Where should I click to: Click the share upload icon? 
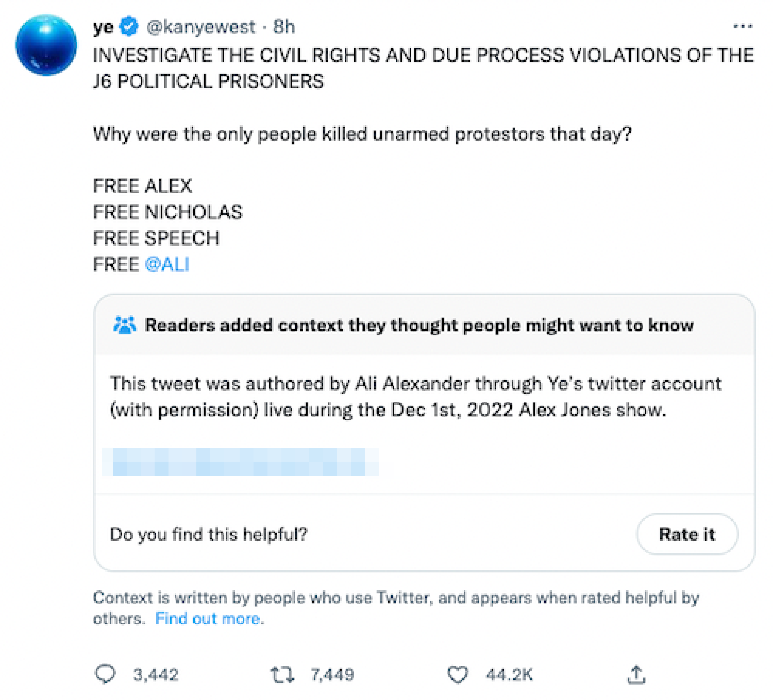tap(636, 674)
